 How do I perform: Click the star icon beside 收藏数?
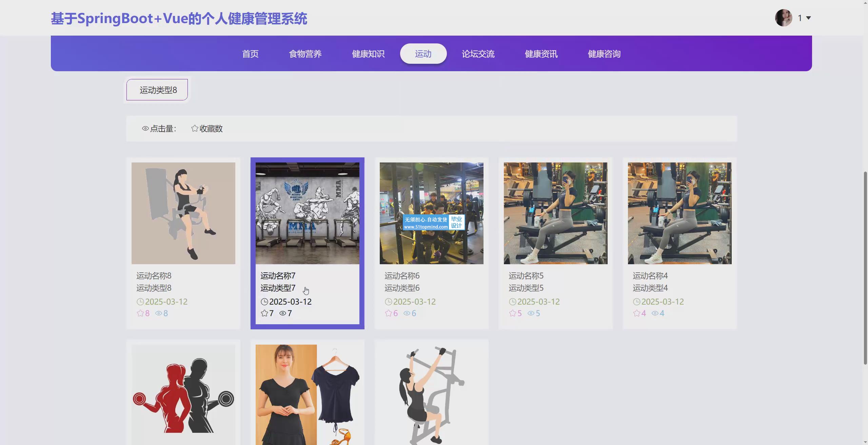tap(195, 128)
